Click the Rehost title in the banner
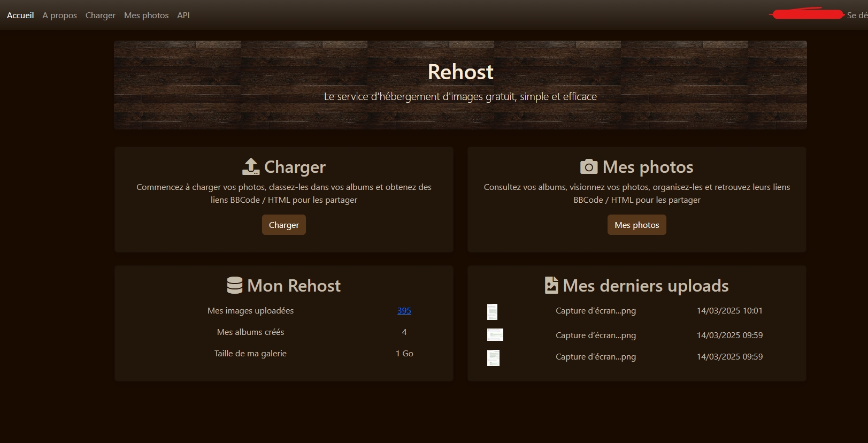This screenshot has width=868, height=443. 460,72
